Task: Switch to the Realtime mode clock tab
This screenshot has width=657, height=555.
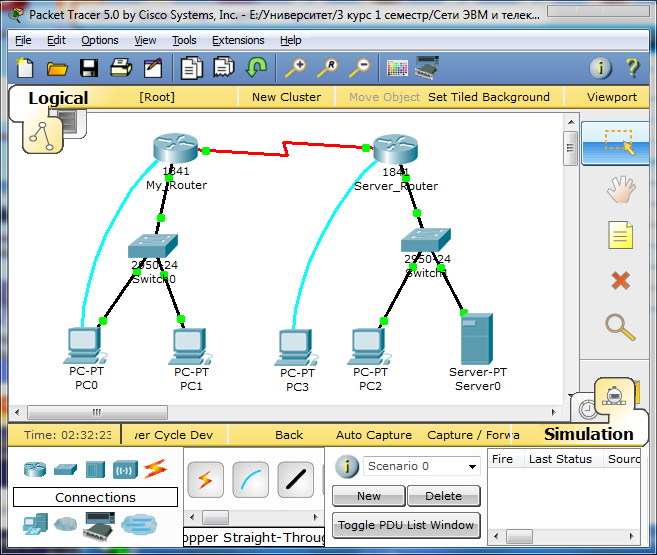Action: 587,410
